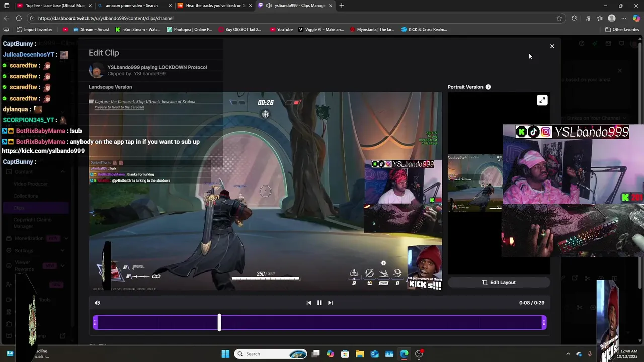Click the microphone icon in the system tray
Viewport: 644px width, 362px height.
pos(590,354)
